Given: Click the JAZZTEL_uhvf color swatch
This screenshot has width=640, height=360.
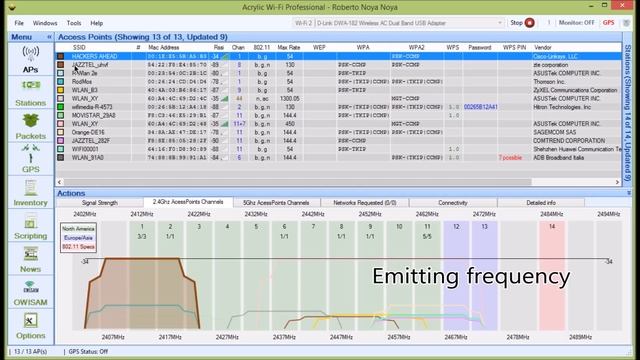Looking at the screenshot, I should click(60, 64).
